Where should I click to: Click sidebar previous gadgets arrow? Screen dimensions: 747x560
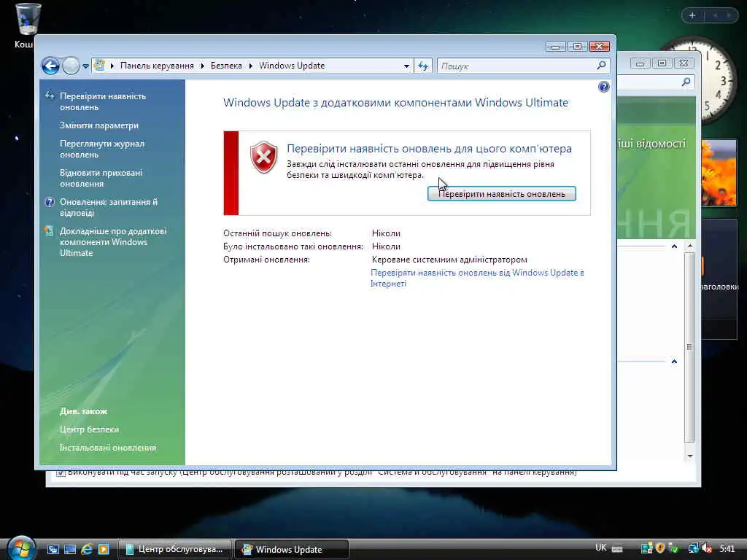tap(715, 16)
